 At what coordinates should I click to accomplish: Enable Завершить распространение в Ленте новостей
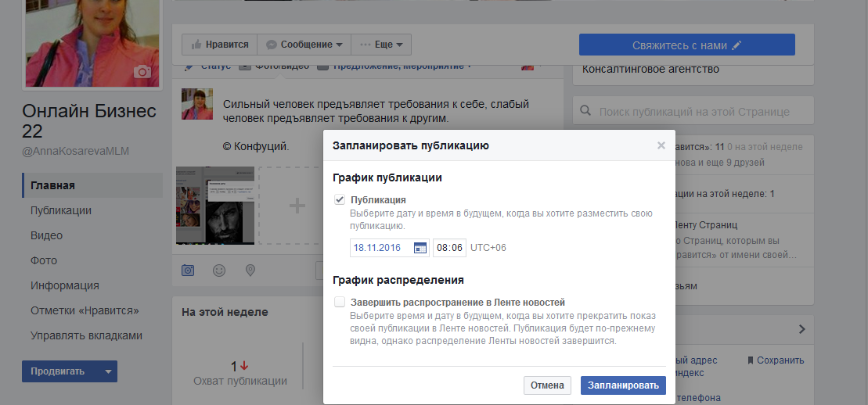[x=340, y=302]
